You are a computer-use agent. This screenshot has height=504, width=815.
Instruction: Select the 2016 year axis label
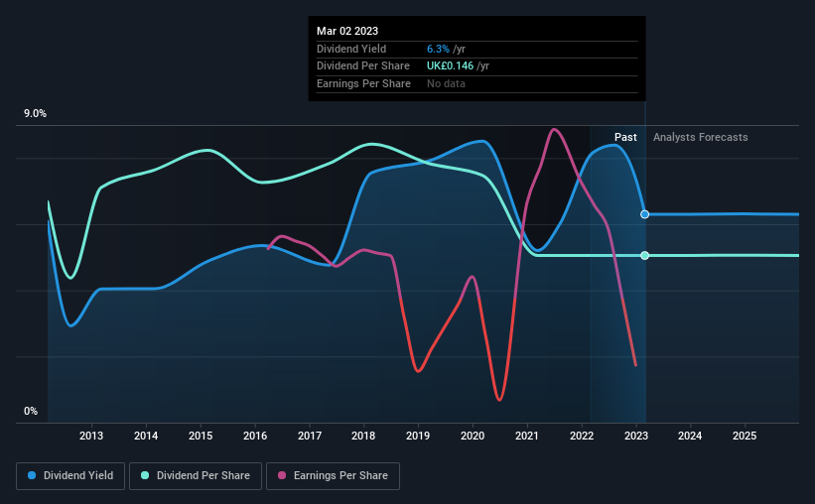pos(255,436)
